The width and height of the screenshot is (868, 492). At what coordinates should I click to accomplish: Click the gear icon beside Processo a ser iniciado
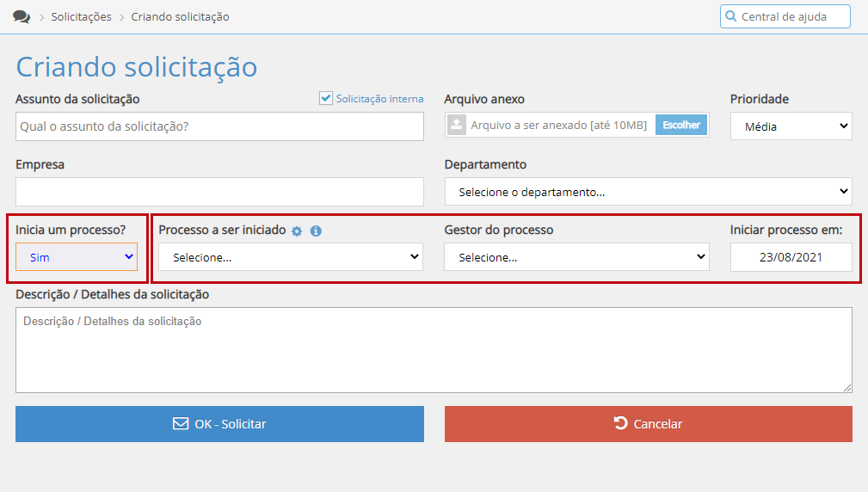tap(297, 231)
